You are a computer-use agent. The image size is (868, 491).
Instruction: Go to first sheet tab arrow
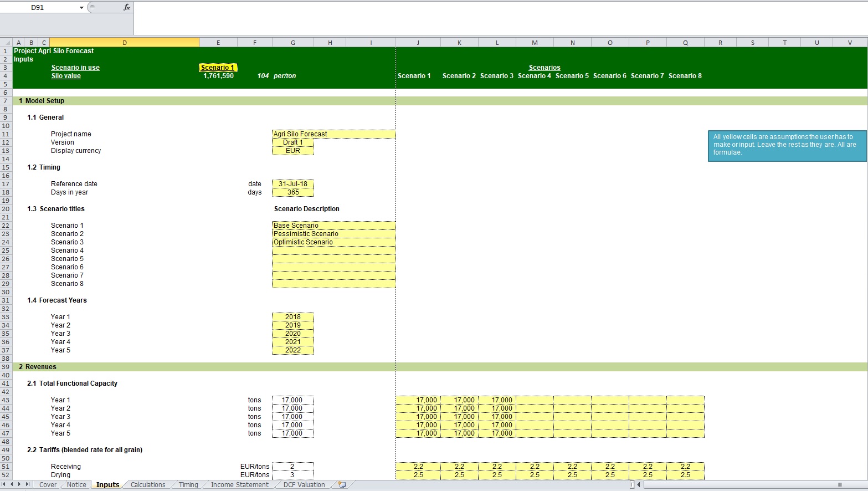pos(4,484)
